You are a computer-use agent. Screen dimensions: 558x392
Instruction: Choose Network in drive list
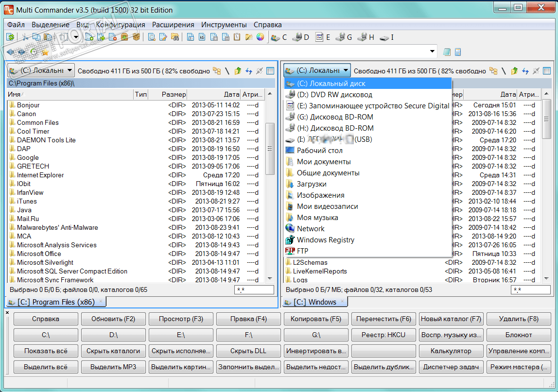click(x=368, y=229)
